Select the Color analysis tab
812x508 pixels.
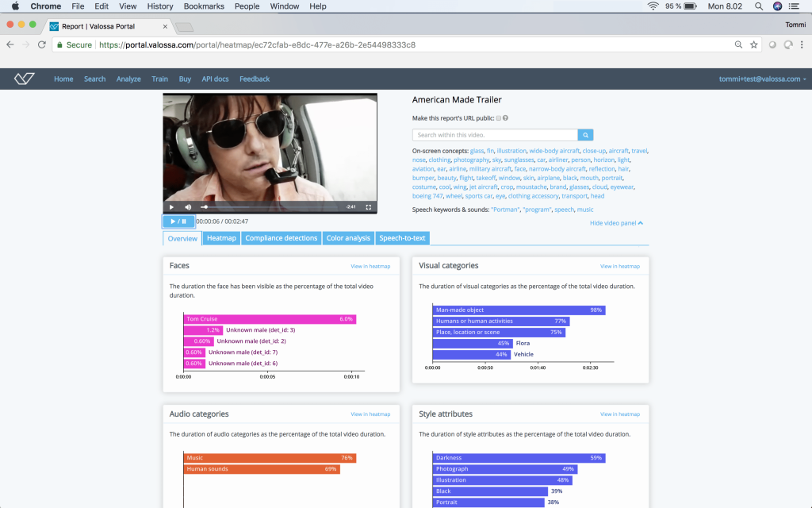[349, 238]
